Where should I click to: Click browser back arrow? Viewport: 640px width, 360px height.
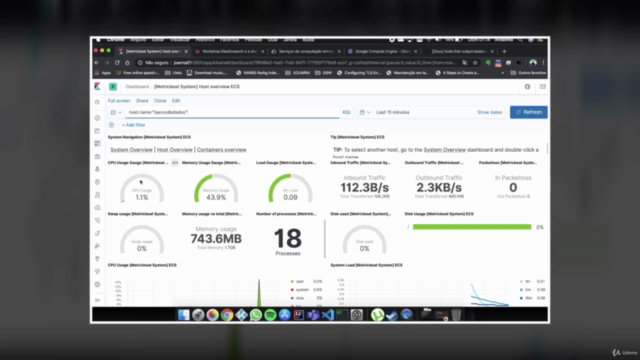97,63
